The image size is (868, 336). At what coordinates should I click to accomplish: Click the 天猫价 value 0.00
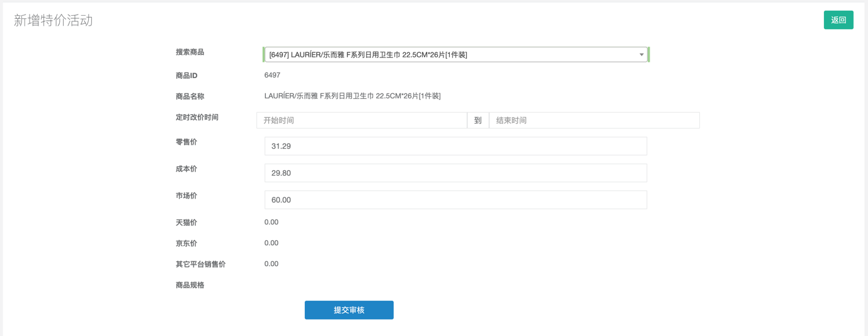coord(271,222)
